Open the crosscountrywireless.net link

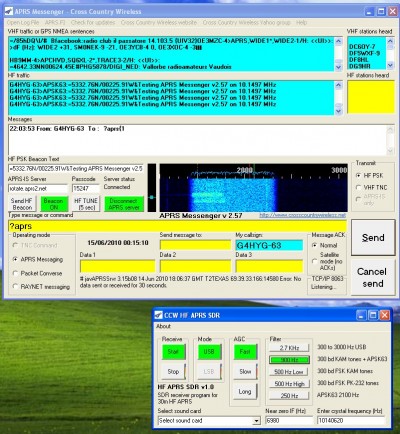(302, 215)
